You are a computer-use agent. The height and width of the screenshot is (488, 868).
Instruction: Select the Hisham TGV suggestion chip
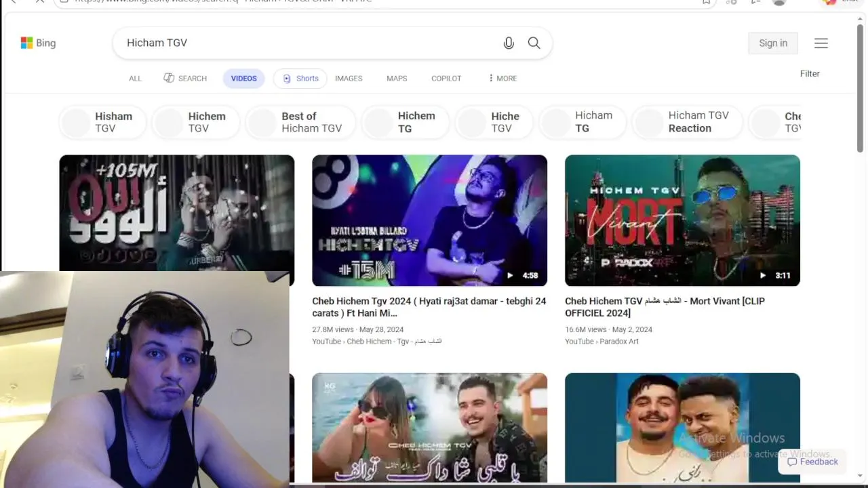pyautogui.click(x=103, y=123)
